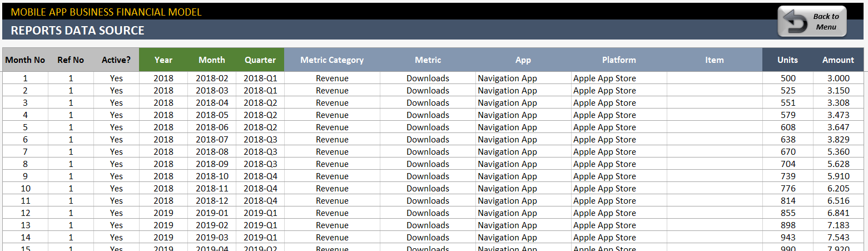
Task: Select the Amount cell 3.150
Action: pos(839,91)
